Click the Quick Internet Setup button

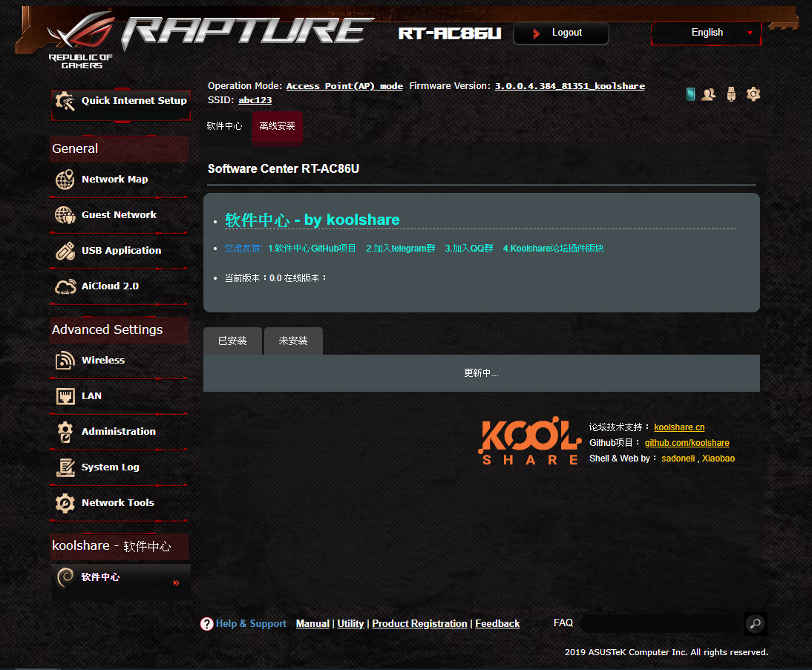(x=121, y=105)
